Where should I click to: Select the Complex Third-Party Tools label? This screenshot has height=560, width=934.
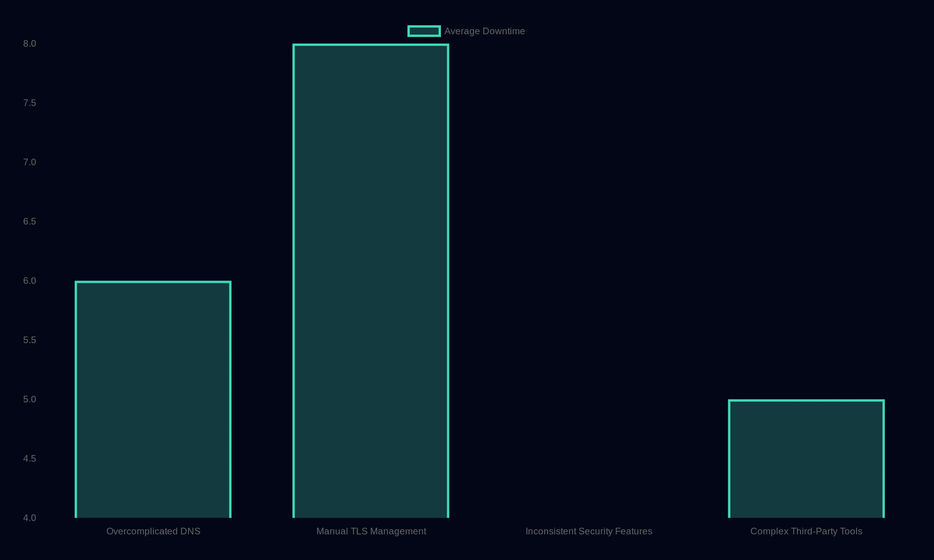(806, 531)
